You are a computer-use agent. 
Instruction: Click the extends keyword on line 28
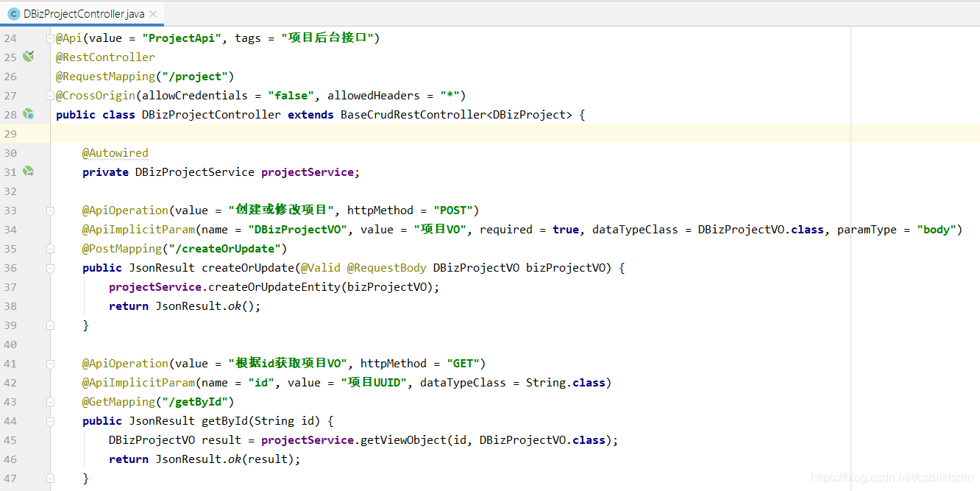[x=310, y=114]
